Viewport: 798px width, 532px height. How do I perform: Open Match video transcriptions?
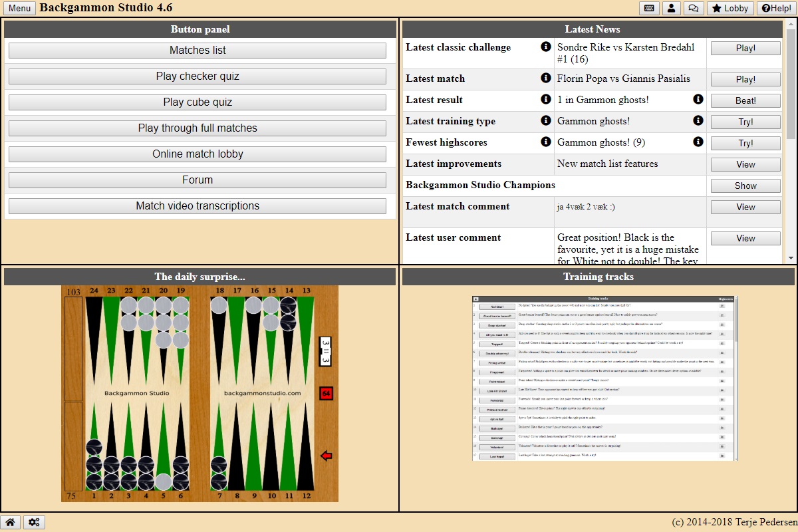198,206
